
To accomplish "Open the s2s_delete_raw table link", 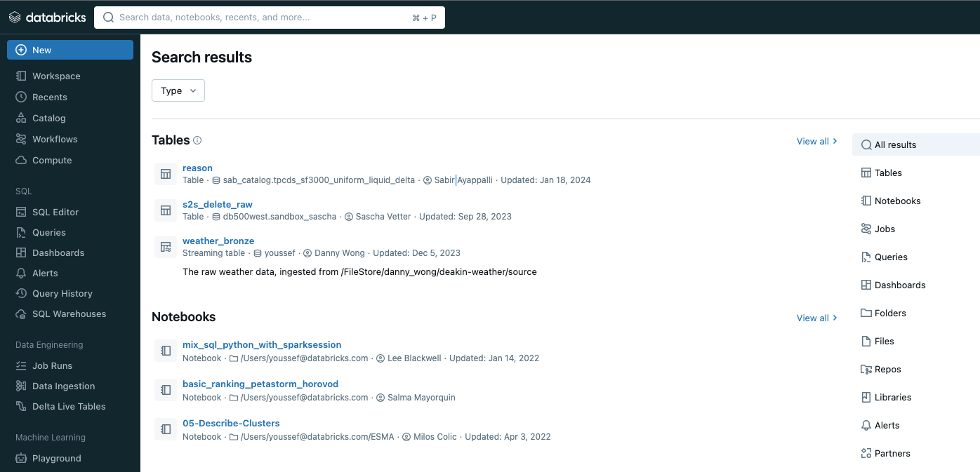I will [x=218, y=204].
